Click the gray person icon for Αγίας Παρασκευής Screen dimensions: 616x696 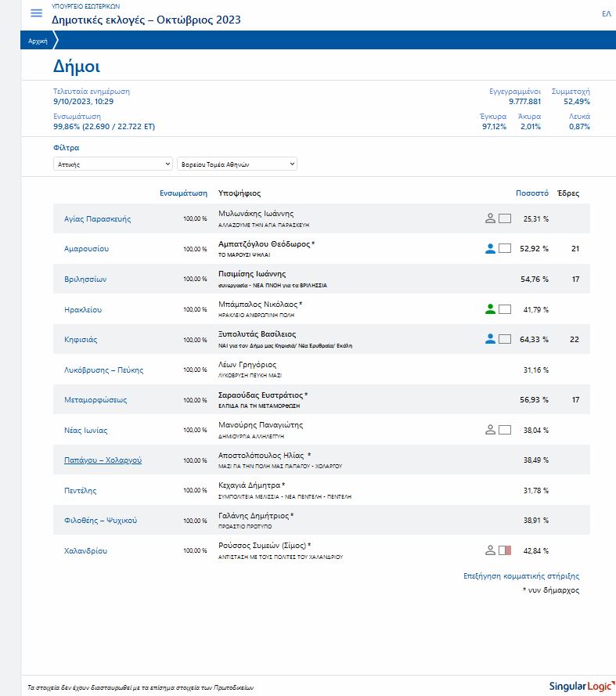[x=490, y=218]
